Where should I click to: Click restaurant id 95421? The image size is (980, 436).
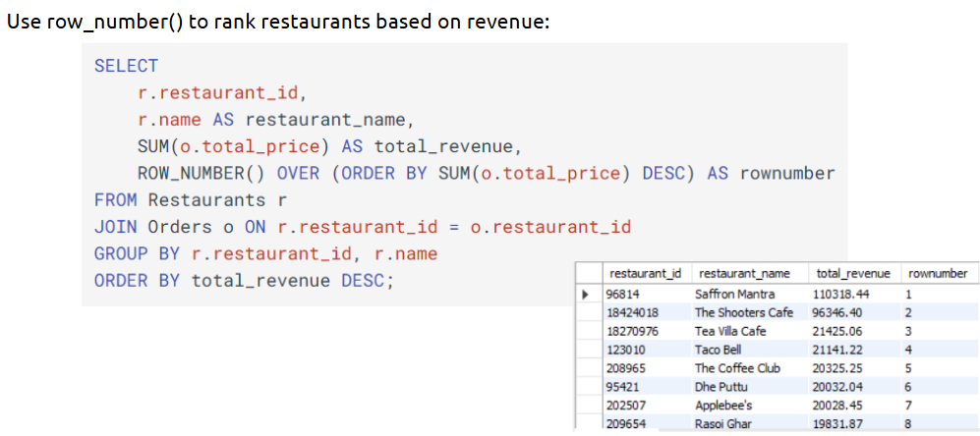pyautogui.click(x=621, y=387)
